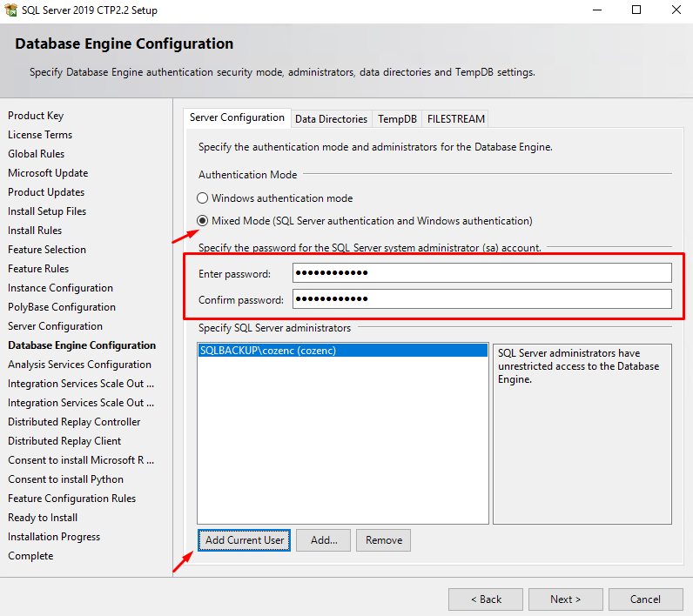The image size is (693, 616).
Task: Click PolyBase Configuration step in sidebar
Action: [62, 307]
